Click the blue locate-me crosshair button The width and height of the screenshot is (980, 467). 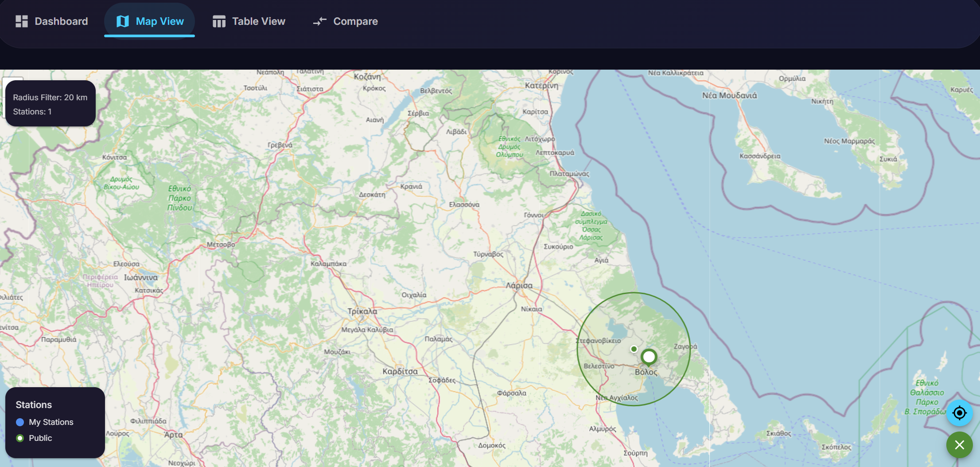pos(959,413)
